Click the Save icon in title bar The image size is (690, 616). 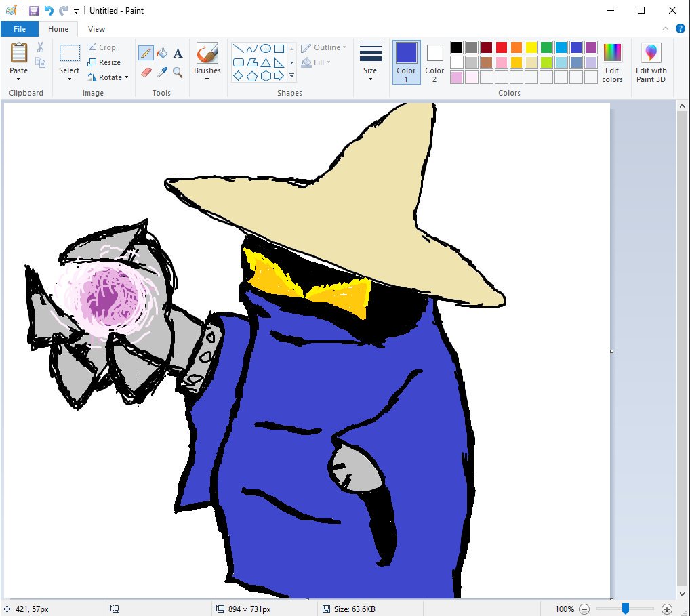tap(34, 11)
